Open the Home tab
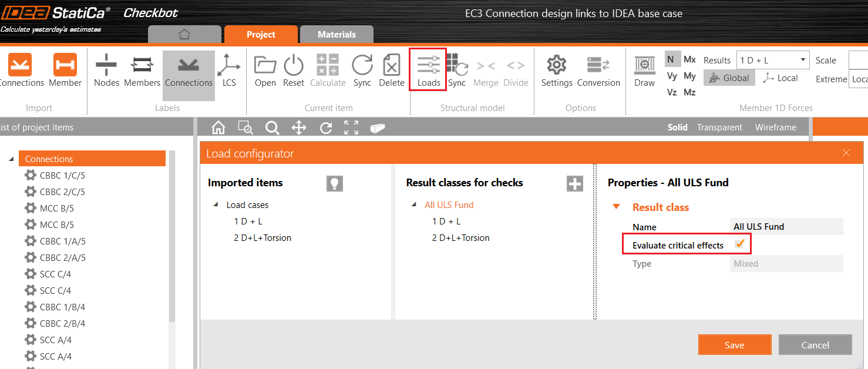868x369 pixels. (184, 35)
